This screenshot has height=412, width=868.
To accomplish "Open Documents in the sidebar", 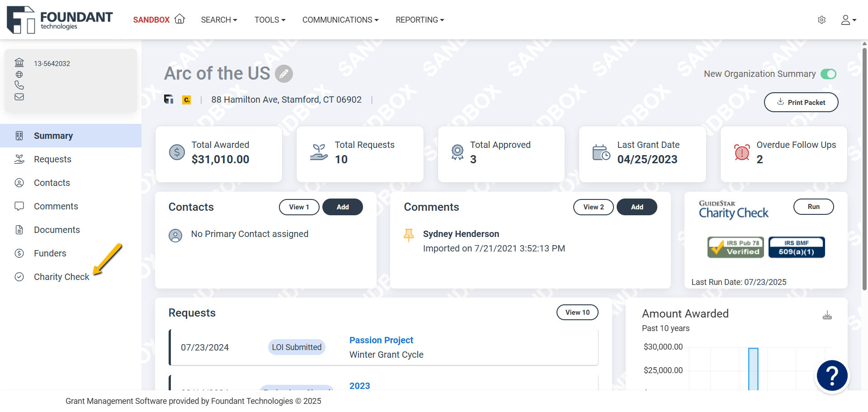I will pos(71,230).
